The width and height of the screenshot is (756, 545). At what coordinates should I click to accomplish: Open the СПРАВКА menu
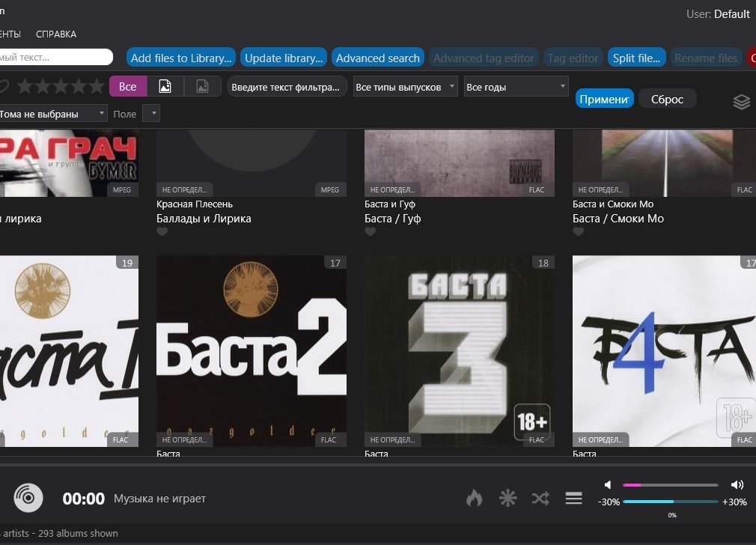(56, 34)
